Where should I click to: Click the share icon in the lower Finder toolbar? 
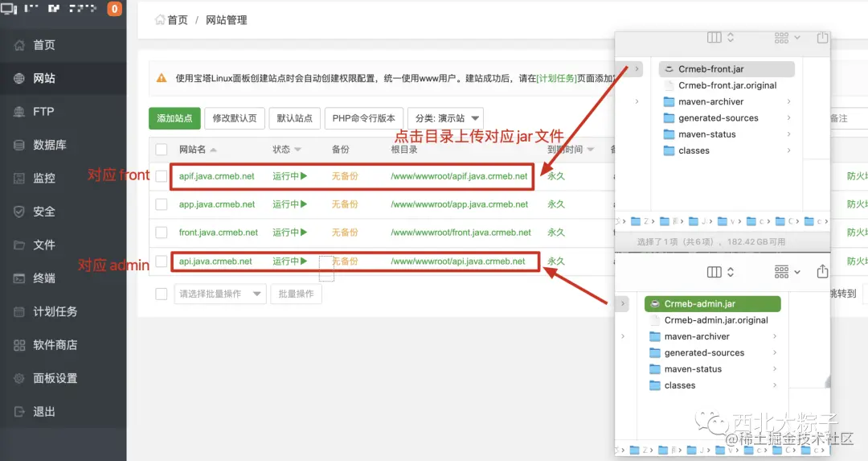click(823, 271)
